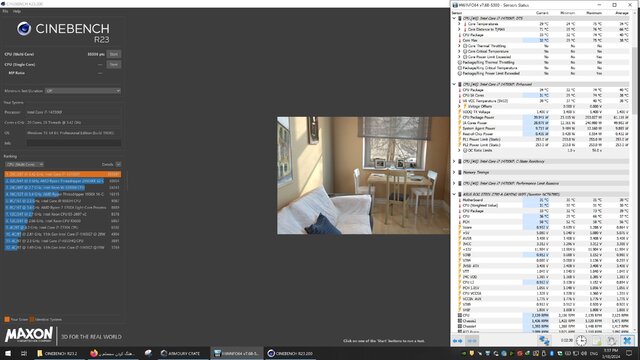
Task: Open the Ranking CPU Multi Core dropdown
Action: (24, 164)
